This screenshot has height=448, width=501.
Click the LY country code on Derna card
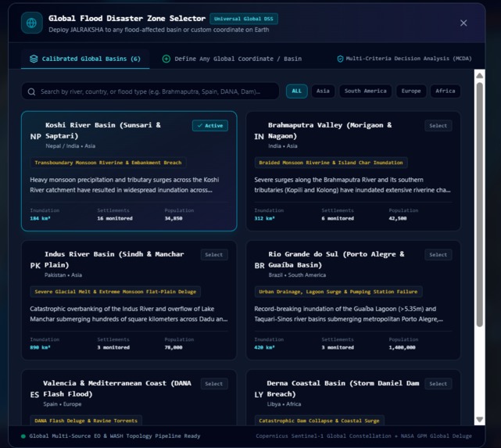pos(259,395)
